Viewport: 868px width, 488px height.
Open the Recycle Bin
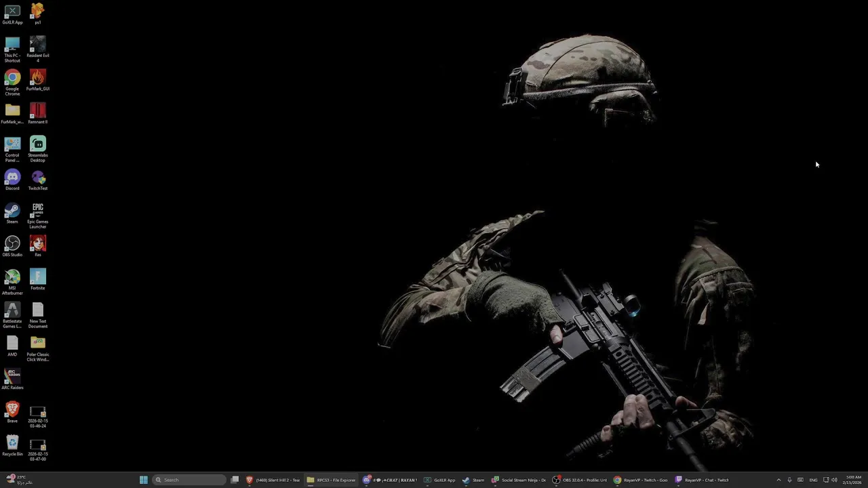click(x=12, y=446)
